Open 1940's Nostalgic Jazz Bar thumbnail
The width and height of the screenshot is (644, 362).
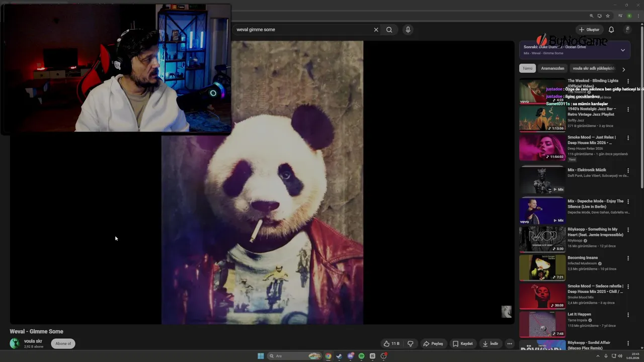(542, 119)
